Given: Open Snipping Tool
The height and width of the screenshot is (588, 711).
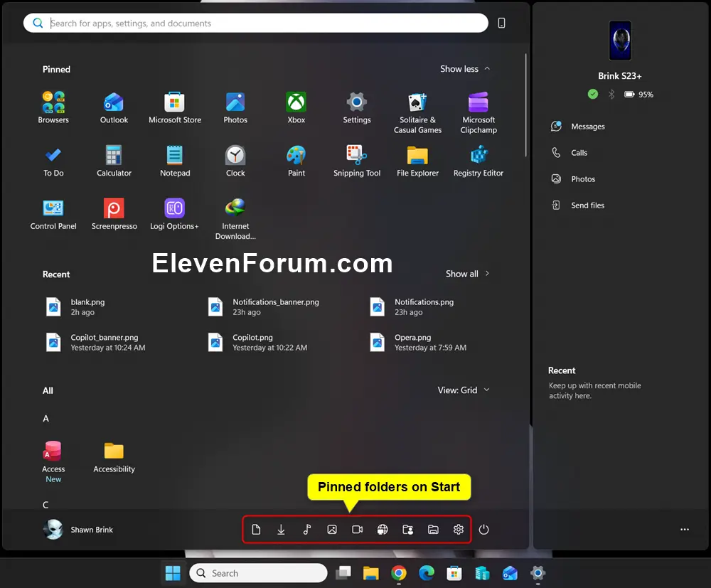Looking at the screenshot, I should click(357, 161).
